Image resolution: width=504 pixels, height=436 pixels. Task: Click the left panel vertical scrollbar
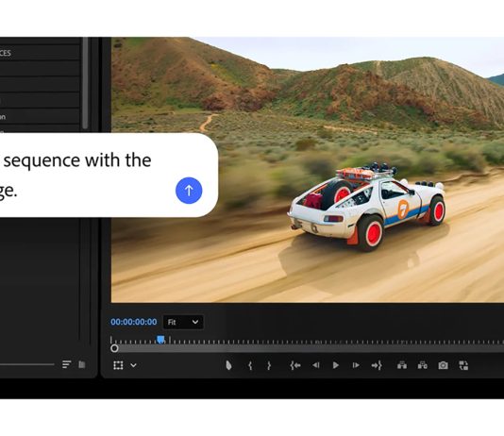(x=85, y=83)
